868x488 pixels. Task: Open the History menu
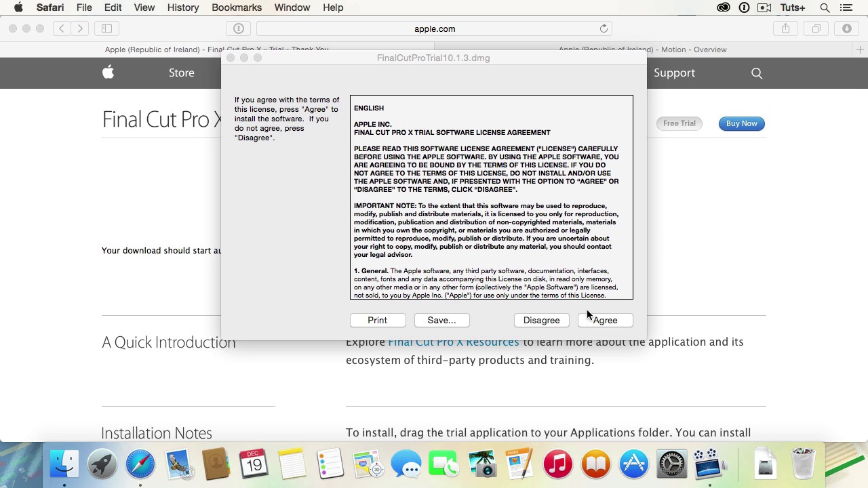[x=183, y=7]
